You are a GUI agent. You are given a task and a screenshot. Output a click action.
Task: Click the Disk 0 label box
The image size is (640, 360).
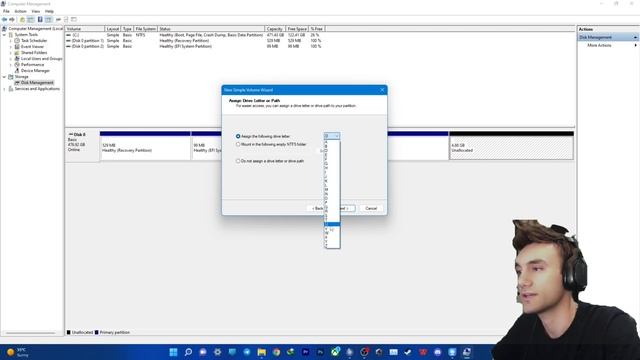tap(82, 145)
